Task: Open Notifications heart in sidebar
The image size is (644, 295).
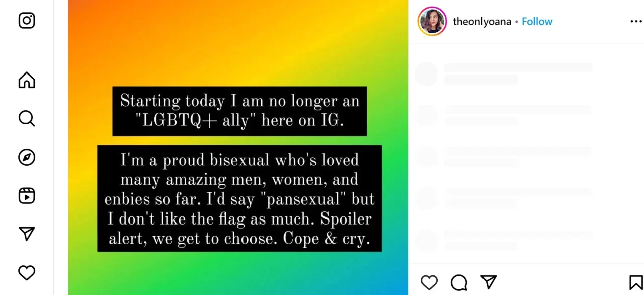Action: pyautogui.click(x=27, y=273)
